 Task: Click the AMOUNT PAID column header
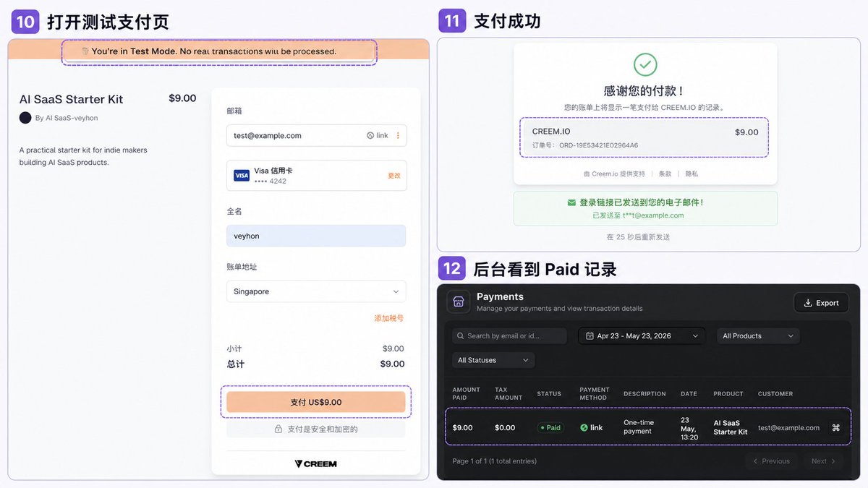[467, 393]
